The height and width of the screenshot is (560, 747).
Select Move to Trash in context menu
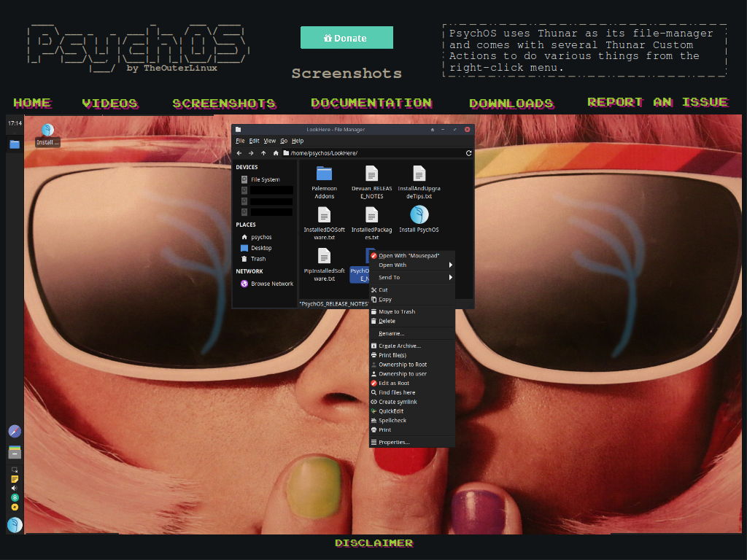click(x=412, y=312)
